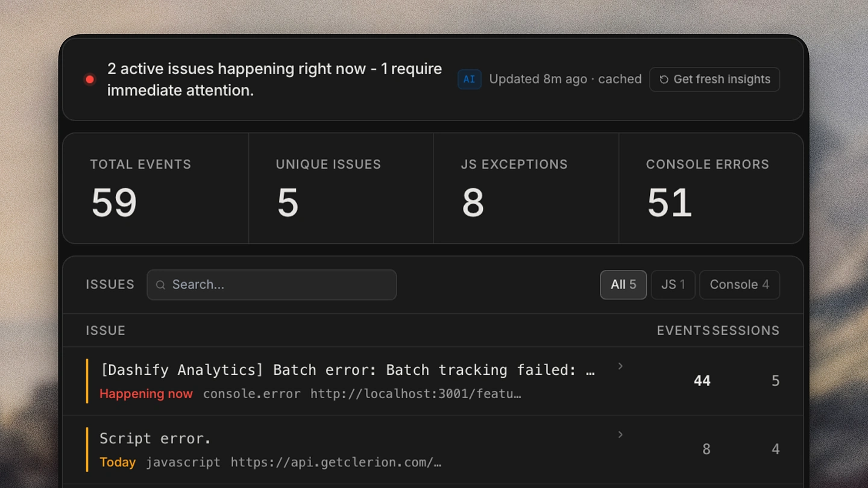The height and width of the screenshot is (488, 868).
Task: Click the Today label on Script error
Action: pos(118,462)
